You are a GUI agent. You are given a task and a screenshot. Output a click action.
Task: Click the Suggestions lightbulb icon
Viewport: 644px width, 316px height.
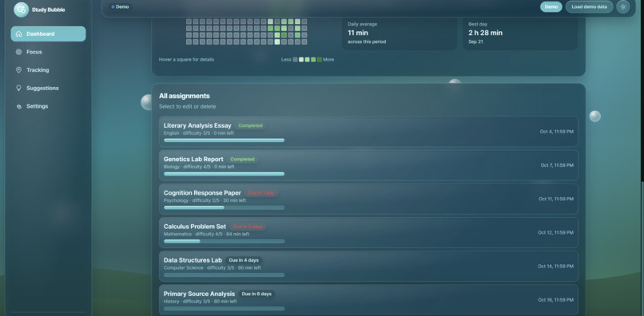point(18,89)
